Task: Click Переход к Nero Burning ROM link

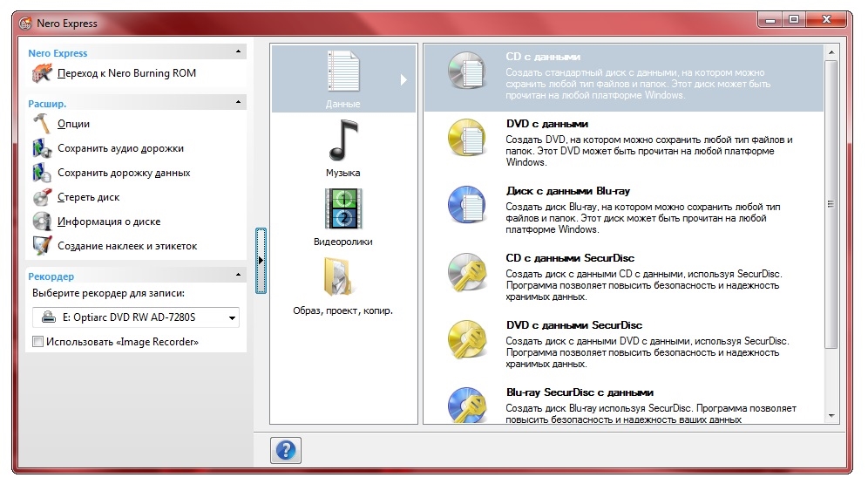Action: click(126, 73)
